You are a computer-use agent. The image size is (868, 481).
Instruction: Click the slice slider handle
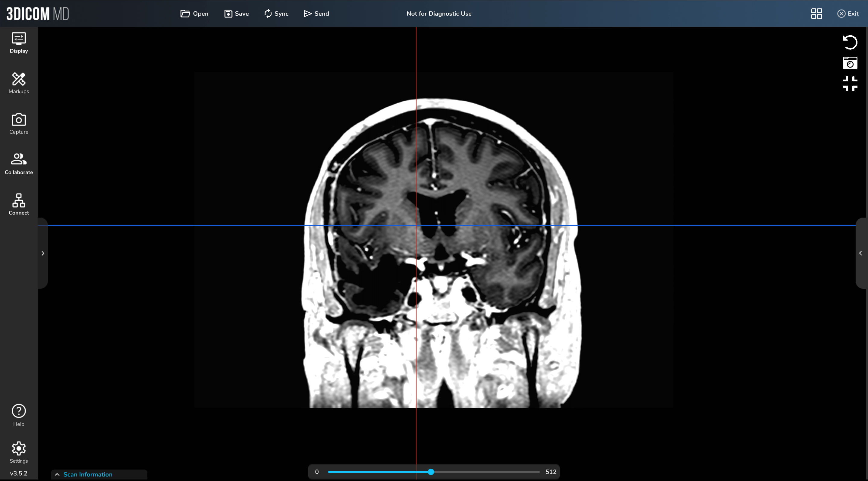(x=431, y=472)
